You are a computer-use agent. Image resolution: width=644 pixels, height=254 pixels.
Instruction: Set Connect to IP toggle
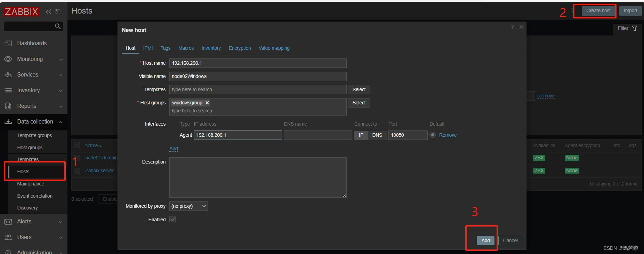[x=361, y=135]
